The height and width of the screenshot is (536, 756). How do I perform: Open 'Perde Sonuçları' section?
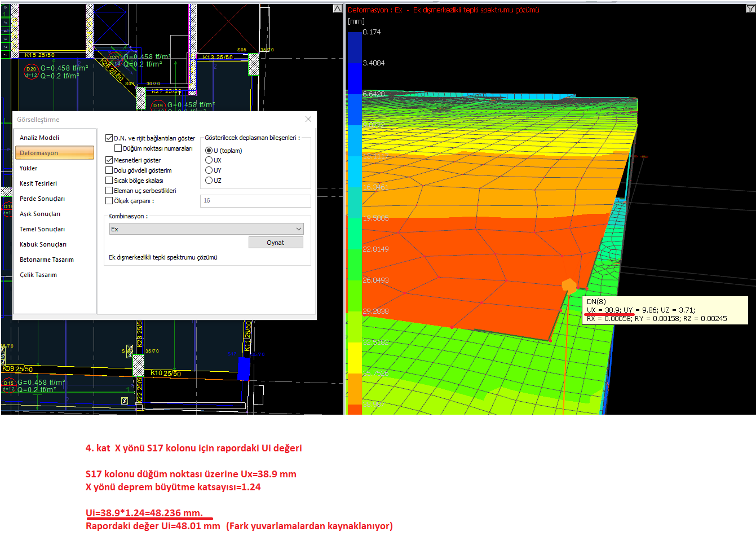coord(54,199)
